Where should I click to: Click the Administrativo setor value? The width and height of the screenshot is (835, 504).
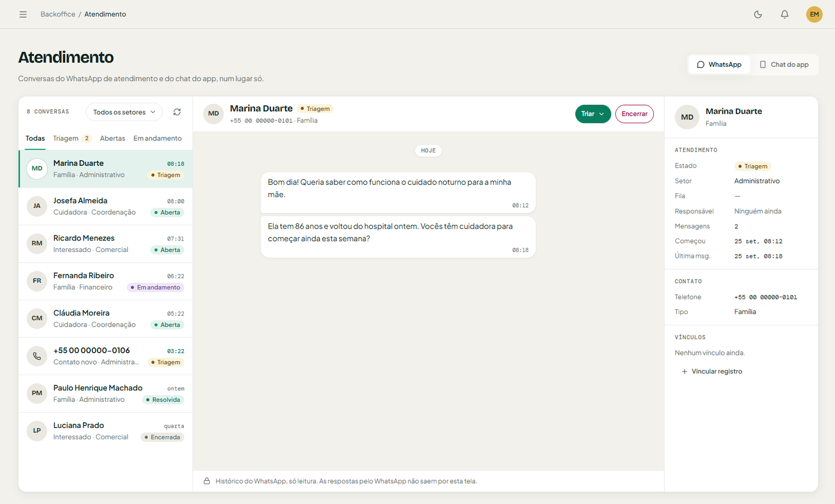[757, 181]
